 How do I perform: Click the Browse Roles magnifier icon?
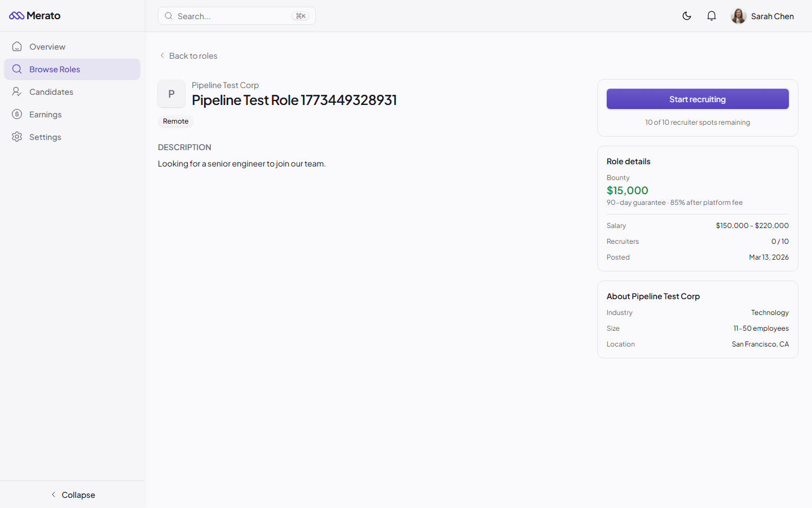[x=17, y=69]
